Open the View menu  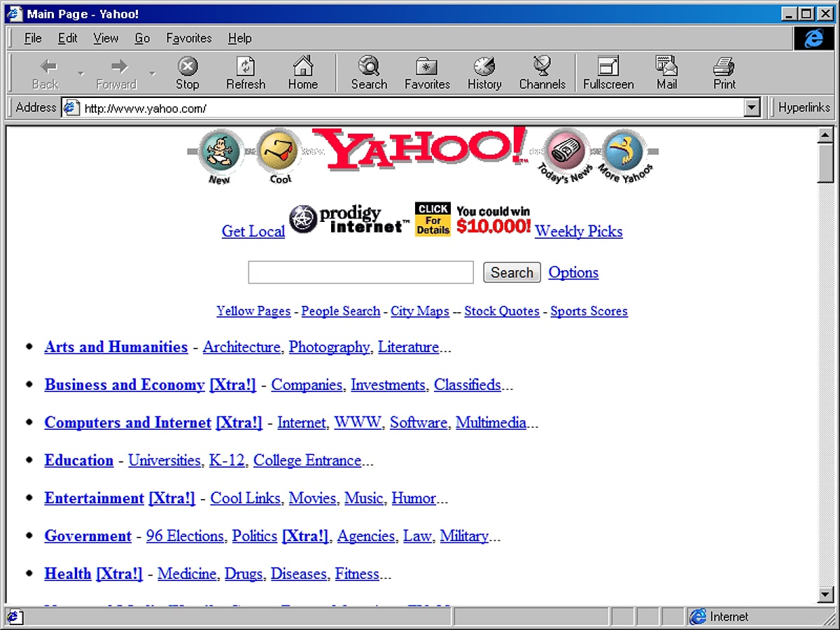point(106,38)
